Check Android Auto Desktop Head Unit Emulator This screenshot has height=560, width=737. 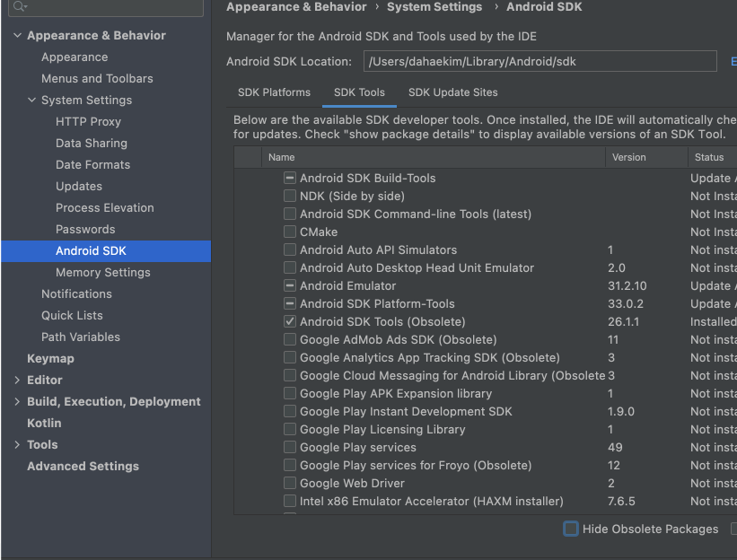[290, 267]
